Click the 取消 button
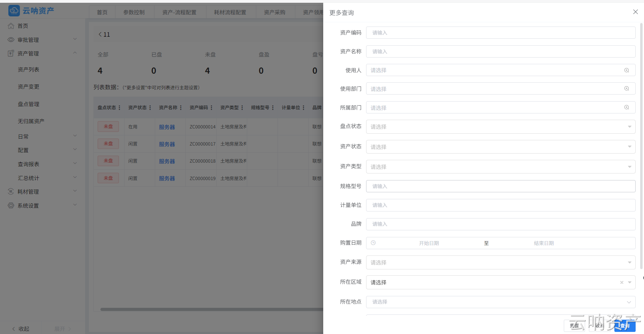Viewport: 644px width, 334px height. 599,326
